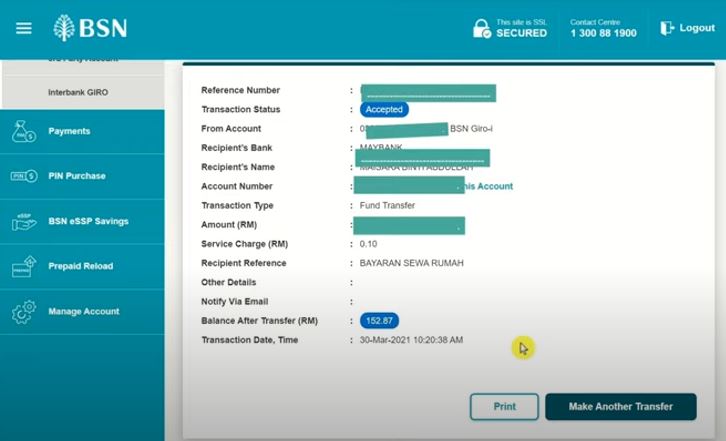
Task: Select Interbank GIRO in the sidebar
Action: tap(78, 93)
